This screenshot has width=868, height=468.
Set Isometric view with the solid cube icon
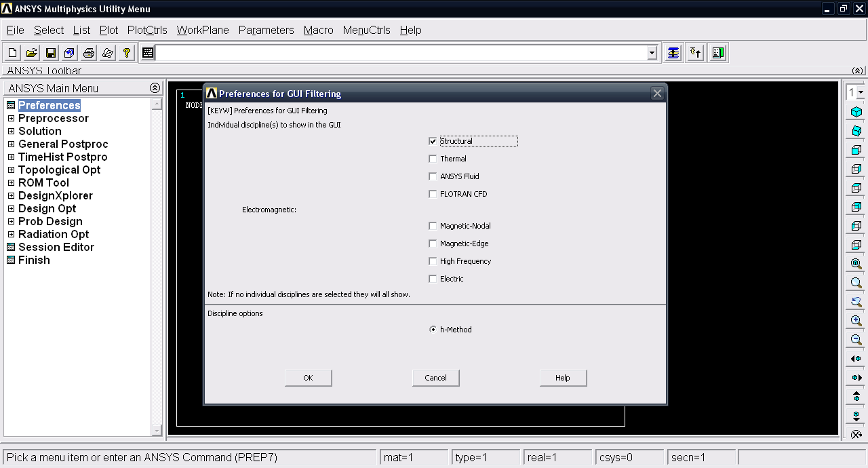856,112
